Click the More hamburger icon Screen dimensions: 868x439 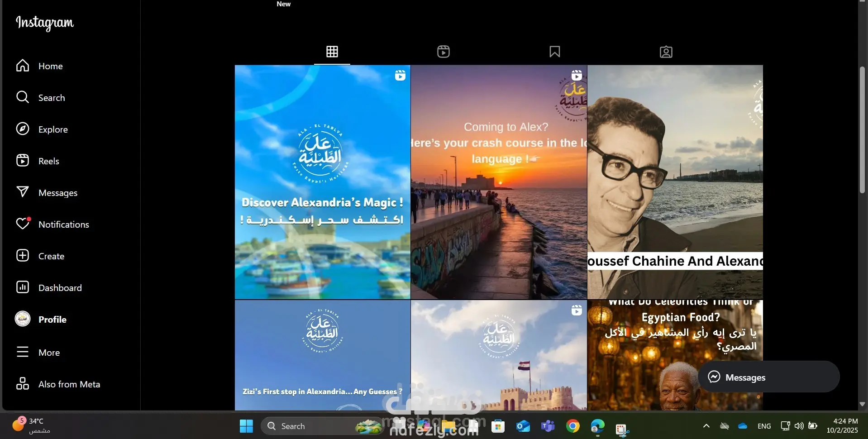tap(23, 352)
